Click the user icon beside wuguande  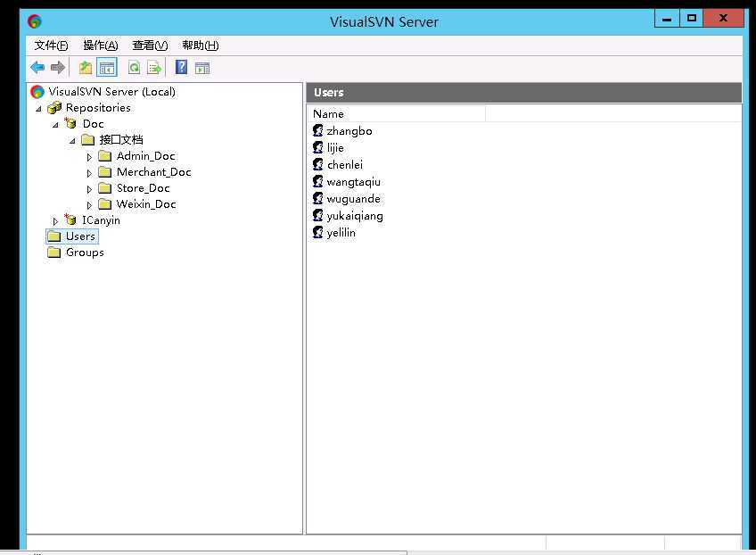coord(318,198)
